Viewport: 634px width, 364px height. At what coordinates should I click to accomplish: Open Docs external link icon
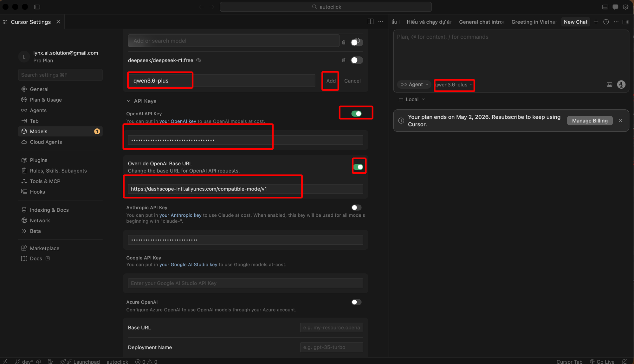48,259
